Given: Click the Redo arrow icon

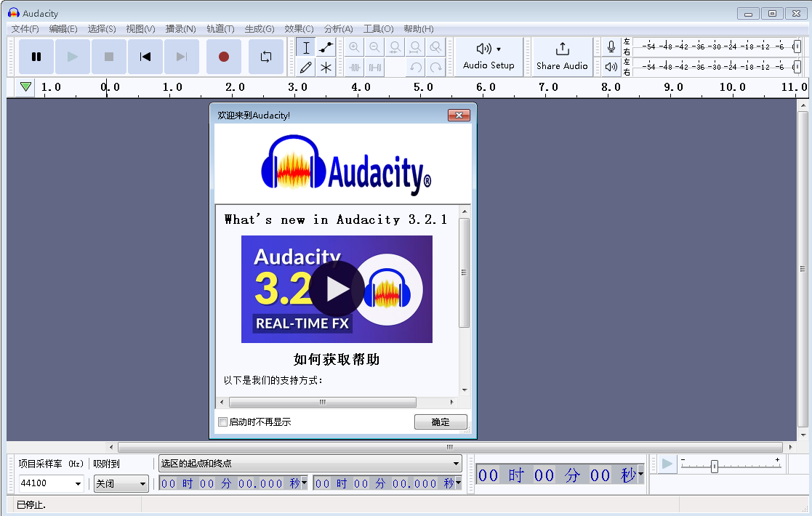Looking at the screenshot, I should tap(436, 68).
